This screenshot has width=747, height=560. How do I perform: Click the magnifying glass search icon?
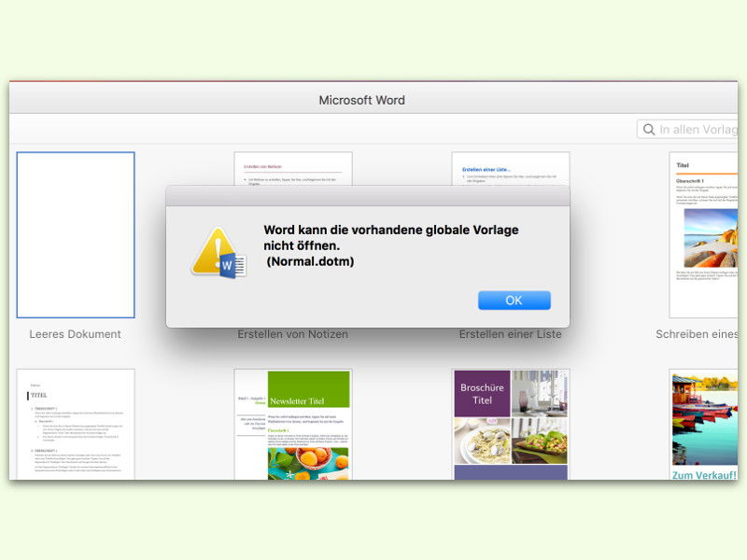tap(650, 129)
